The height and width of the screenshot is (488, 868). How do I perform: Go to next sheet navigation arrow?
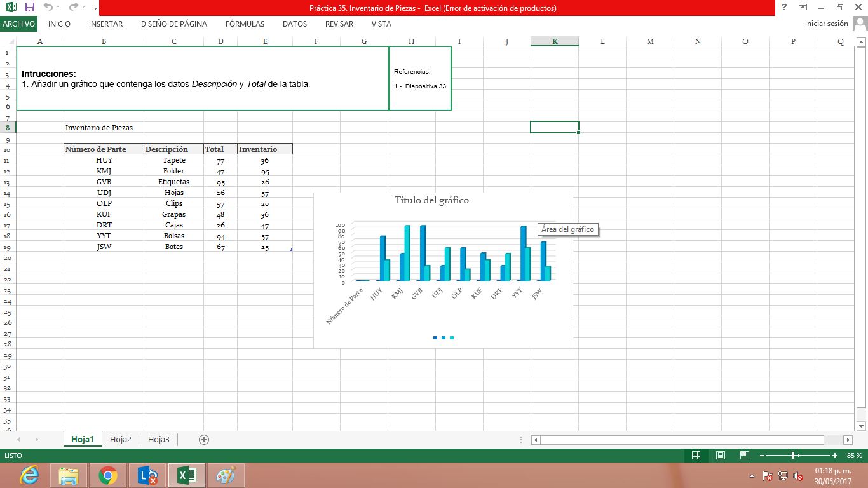36,439
